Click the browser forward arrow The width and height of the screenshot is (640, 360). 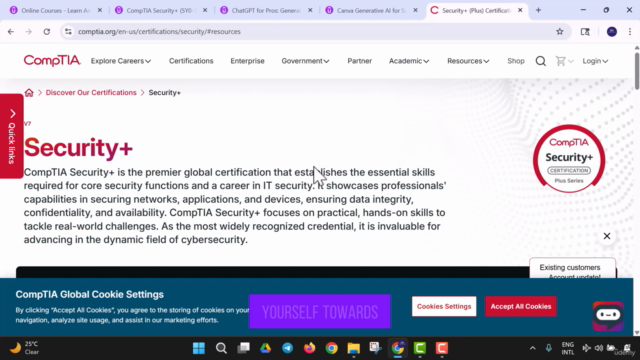29,31
